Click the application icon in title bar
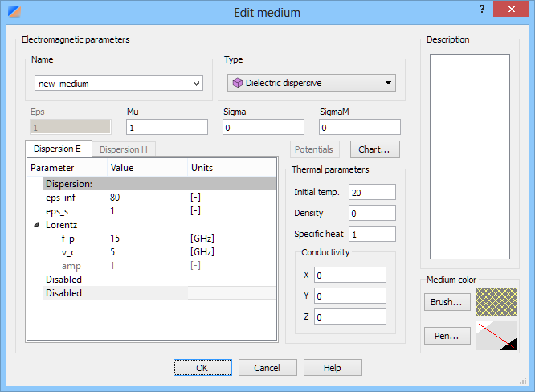535x392 pixels. (x=14, y=11)
